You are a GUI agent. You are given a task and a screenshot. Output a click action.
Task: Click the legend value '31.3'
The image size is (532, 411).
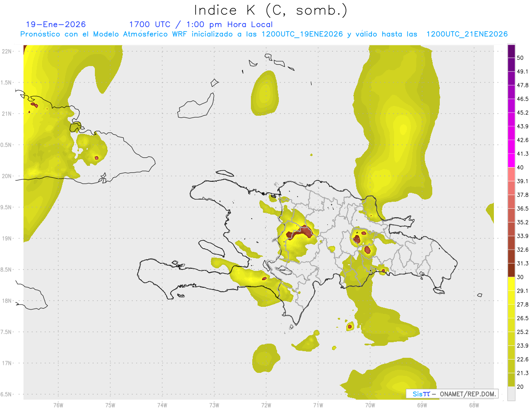pyautogui.click(x=523, y=263)
